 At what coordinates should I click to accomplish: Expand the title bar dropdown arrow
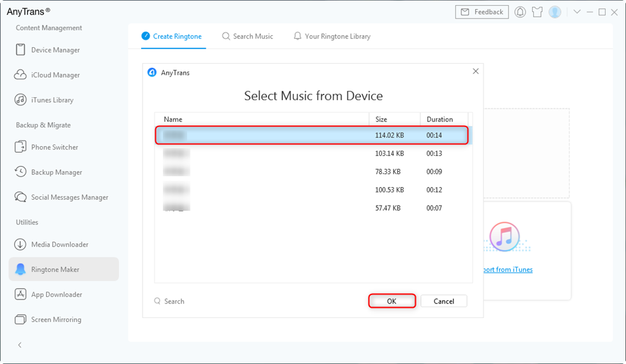point(577,12)
